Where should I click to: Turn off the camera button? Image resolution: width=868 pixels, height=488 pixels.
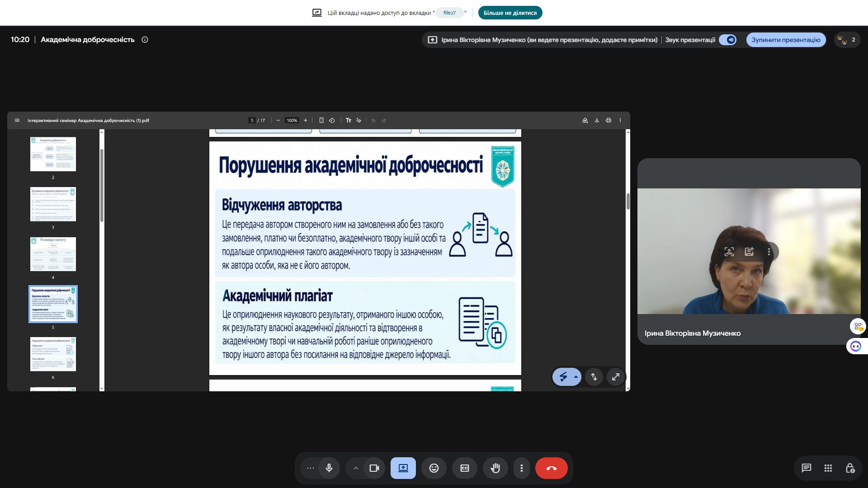click(374, 468)
